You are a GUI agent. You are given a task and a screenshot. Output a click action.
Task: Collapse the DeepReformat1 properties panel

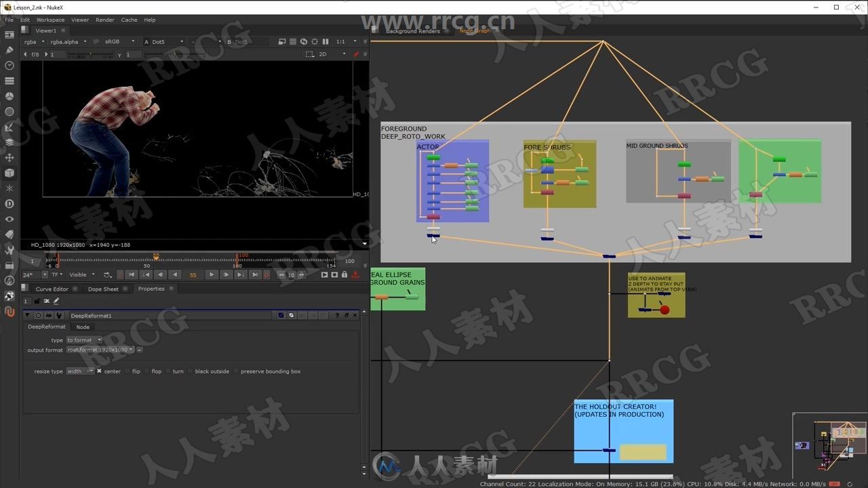tap(28, 315)
